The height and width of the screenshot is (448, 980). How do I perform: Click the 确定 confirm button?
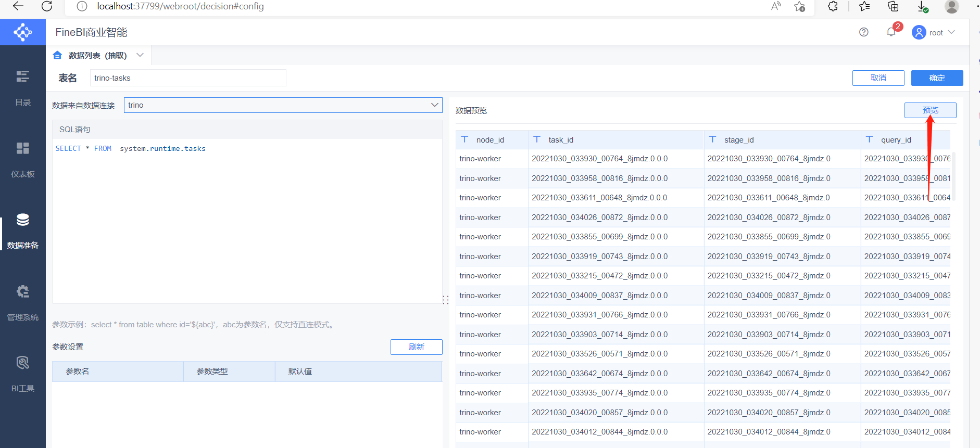[x=937, y=78]
